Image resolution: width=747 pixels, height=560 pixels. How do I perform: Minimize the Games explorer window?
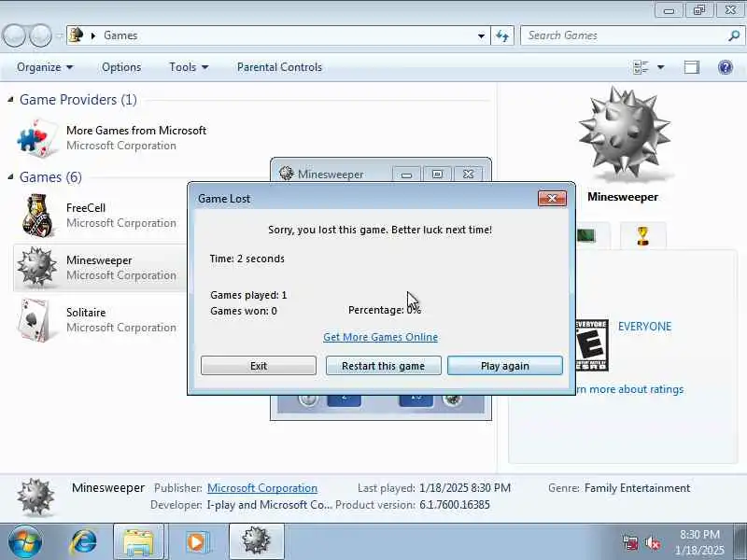click(669, 9)
